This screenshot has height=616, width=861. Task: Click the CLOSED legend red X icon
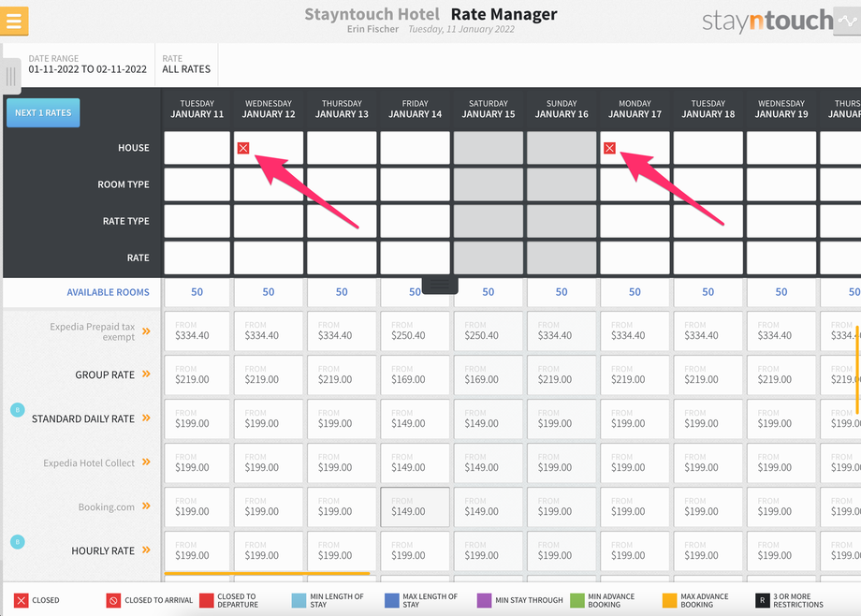[21, 600]
